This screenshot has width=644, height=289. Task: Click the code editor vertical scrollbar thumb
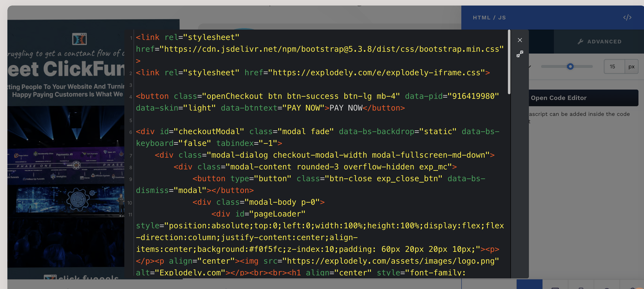509,62
